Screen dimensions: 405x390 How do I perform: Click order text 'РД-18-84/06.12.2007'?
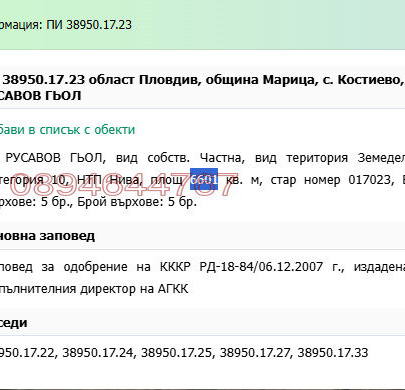pyautogui.click(x=261, y=267)
